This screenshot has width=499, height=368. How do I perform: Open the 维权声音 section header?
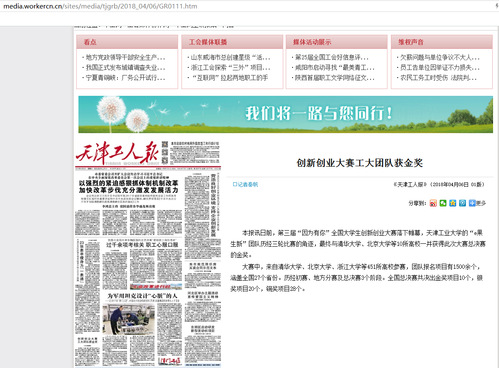(411, 42)
